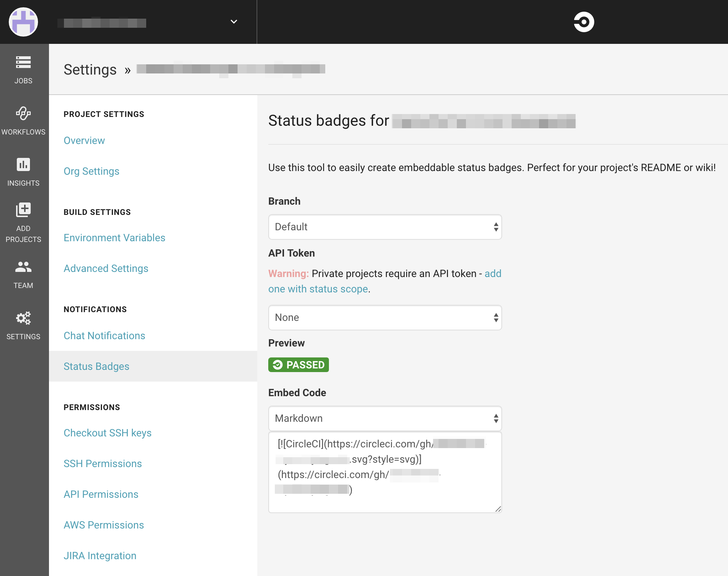Open the Branch dropdown showing Default
This screenshot has width=728, height=576.
pos(385,227)
